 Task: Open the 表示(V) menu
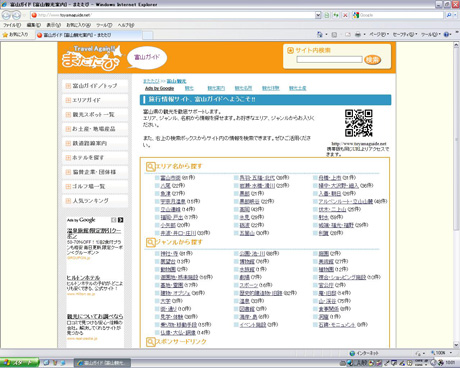click(53, 25)
